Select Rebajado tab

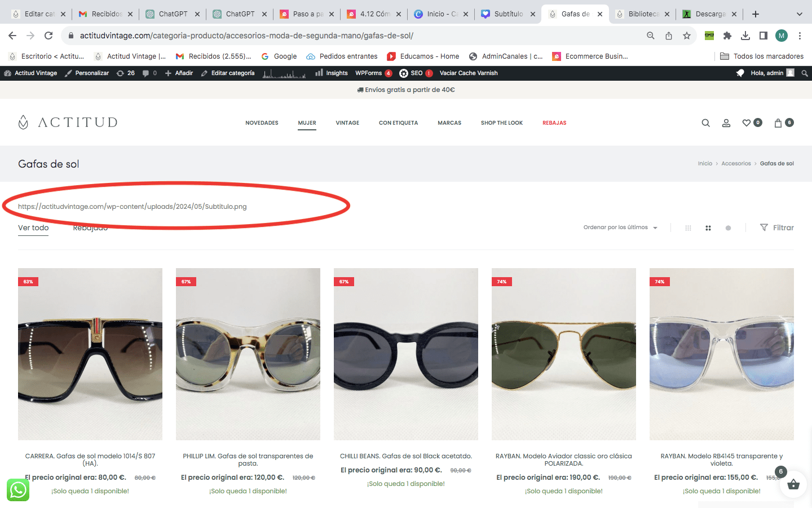pos(90,227)
